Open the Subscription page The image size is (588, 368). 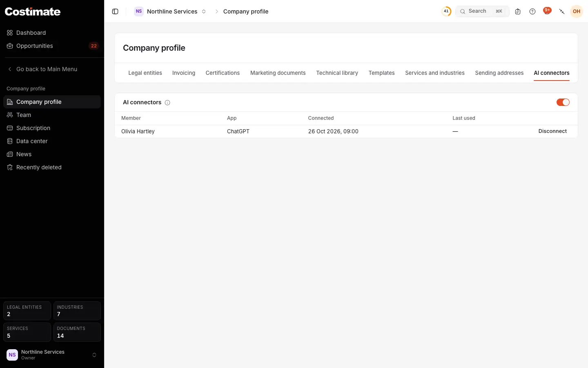[52, 128]
